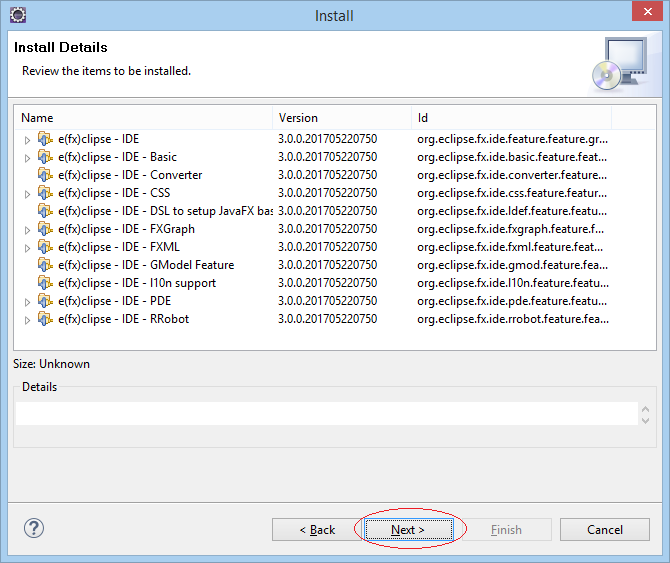Click the disabled Finish button
The height and width of the screenshot is (563, 670).
pos(506,530)
